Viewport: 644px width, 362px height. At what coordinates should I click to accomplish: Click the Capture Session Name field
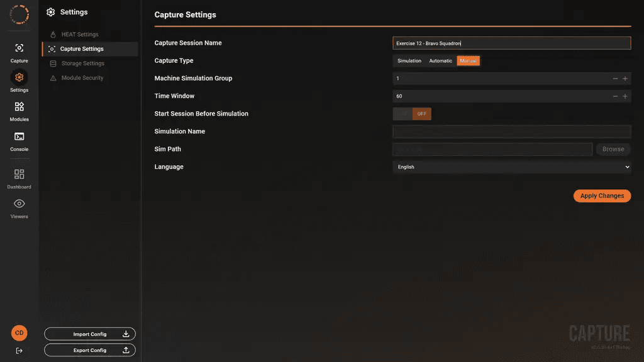pos(512,43)
